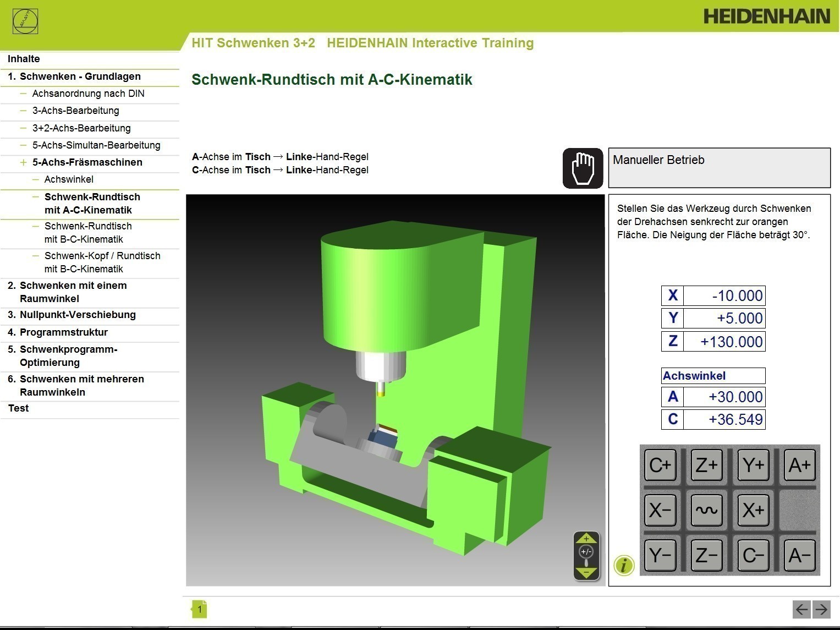Image resolution: width=840 pixels, height=630 pixels.
Task: Click the A+ rotary axis key
Action: pyautogui.click(x=799, y=465)
